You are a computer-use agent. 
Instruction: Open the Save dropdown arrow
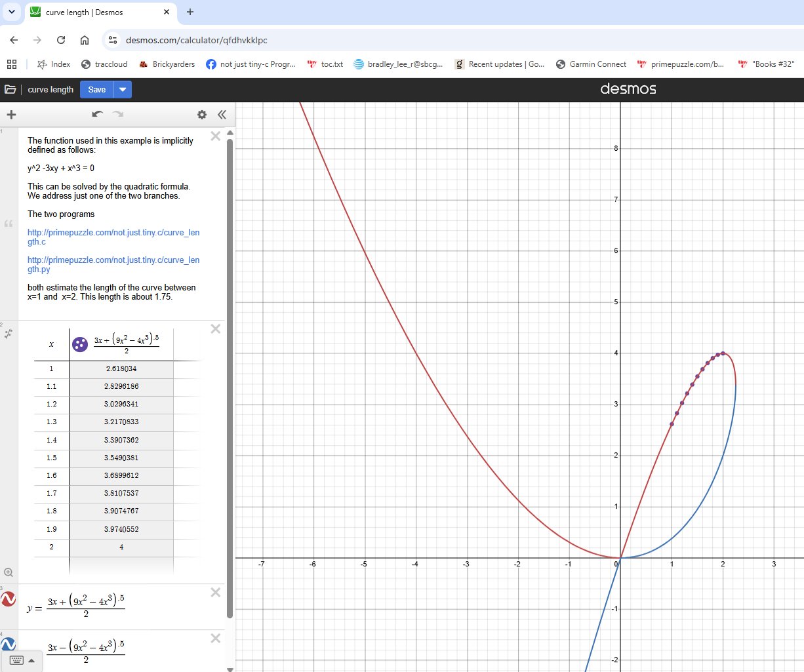pos(123,90)
